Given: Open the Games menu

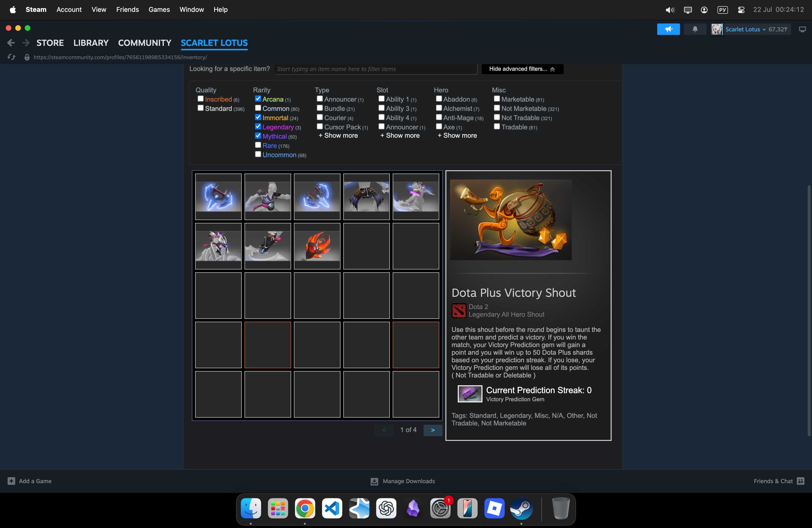Looking at the screenshot, I should click(159, 9).
